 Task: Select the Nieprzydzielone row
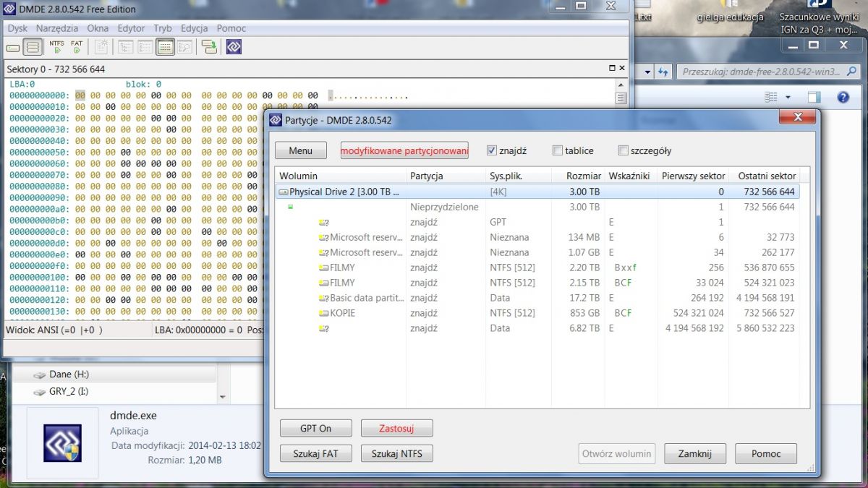537,207
